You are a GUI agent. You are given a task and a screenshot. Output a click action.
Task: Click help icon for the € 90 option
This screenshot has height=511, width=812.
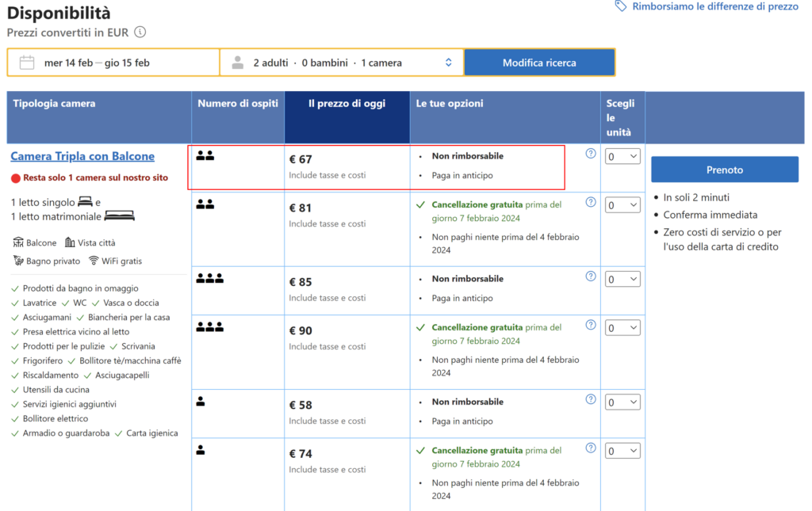(591, 325)
